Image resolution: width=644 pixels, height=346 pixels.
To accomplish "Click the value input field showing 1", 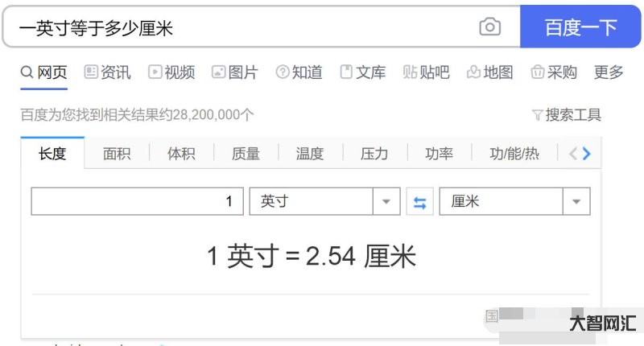I will pos(137,201).
